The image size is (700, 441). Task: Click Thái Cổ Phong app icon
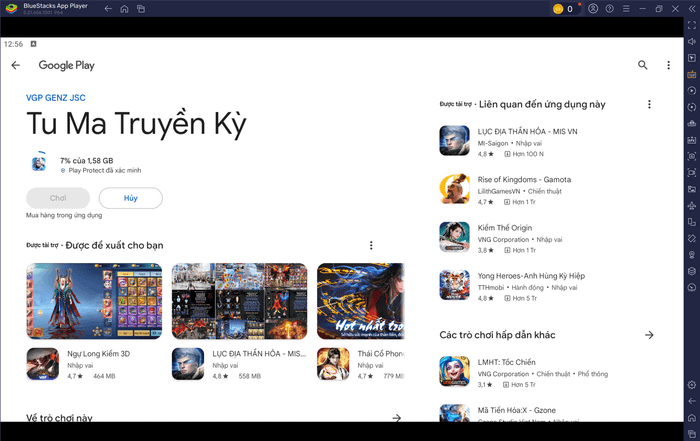point(333,364)
